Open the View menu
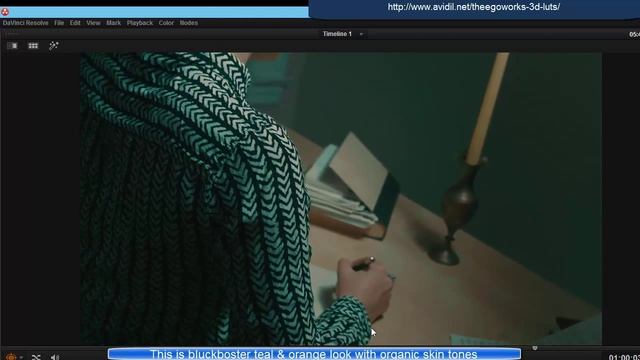 93,23
